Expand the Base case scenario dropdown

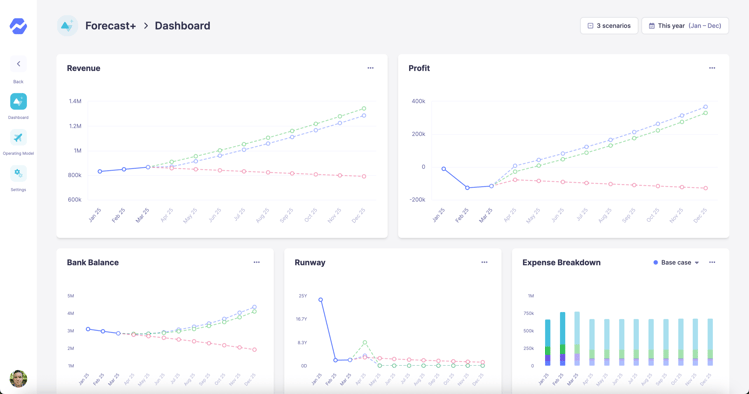pos(676,262)
